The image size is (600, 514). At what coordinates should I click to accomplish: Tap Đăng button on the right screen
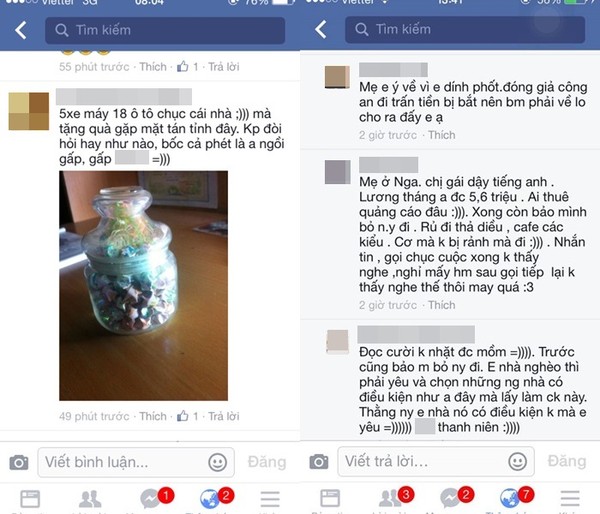click(567, 462)
